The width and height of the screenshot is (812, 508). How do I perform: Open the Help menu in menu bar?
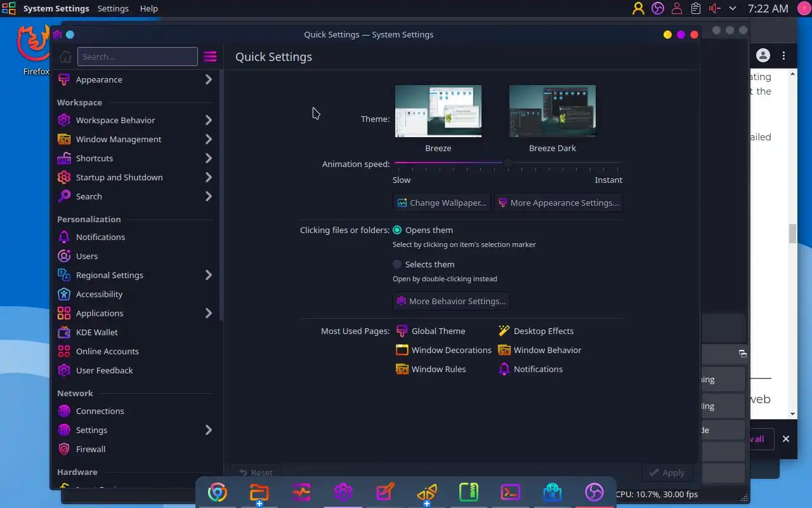(x=148, y=8)
